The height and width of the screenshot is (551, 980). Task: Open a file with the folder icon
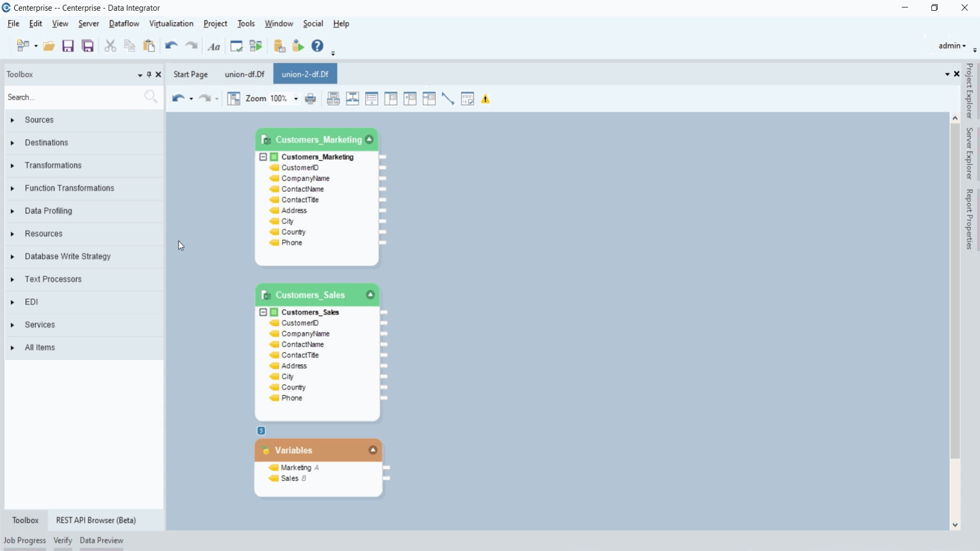point(48,46)
